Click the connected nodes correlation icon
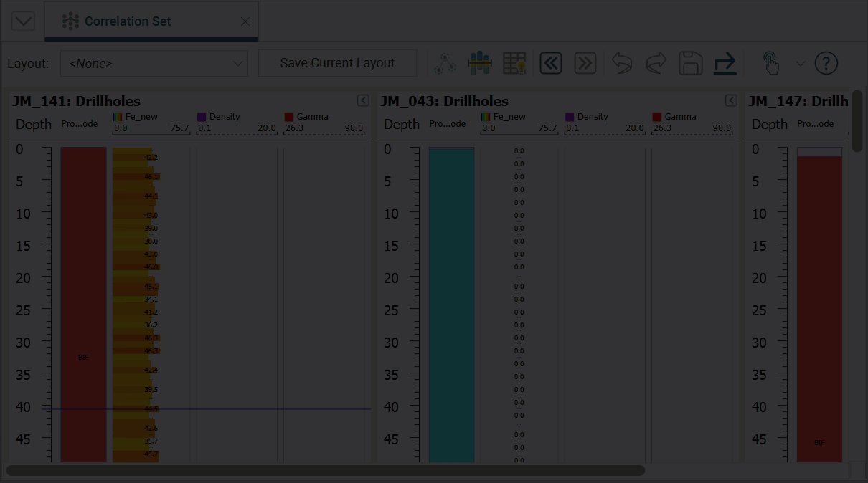 [445, 64]
